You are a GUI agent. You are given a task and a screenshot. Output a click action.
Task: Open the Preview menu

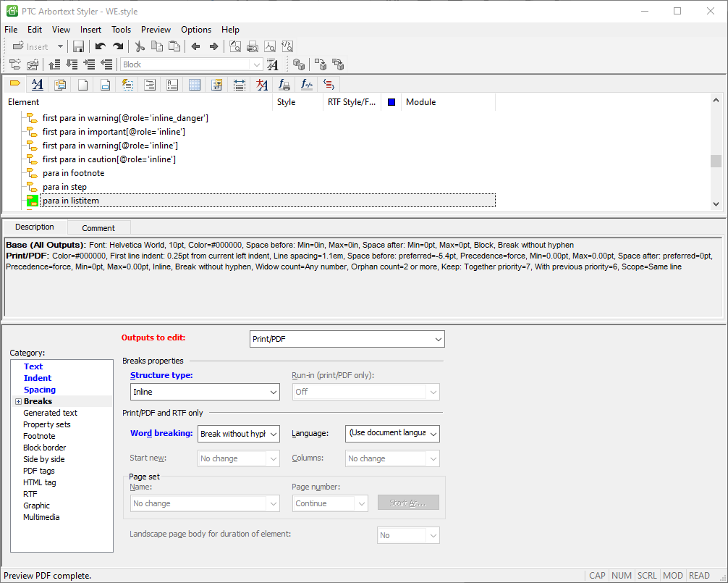tap(156, 30)
